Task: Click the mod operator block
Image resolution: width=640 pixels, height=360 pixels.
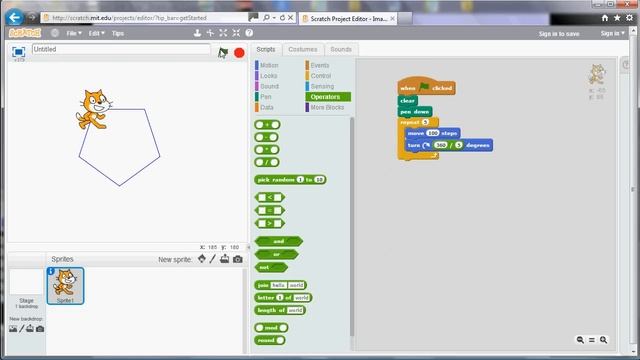Action: point(271,327)
